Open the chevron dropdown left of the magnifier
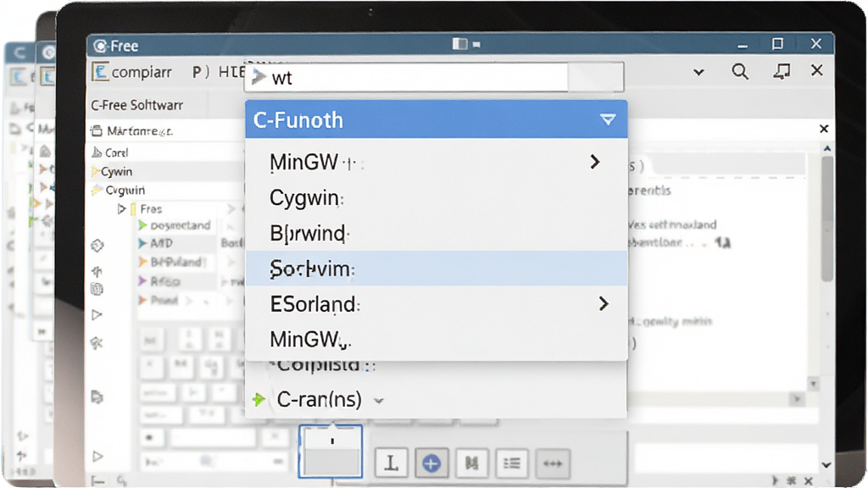This screenshot has width=868, height=488. pyautogui.click(x=698, y=72)
